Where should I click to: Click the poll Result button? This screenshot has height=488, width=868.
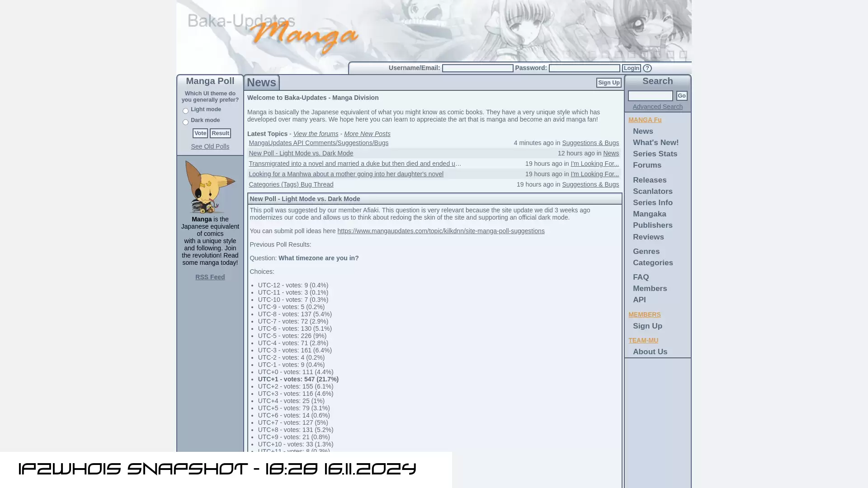220,133
